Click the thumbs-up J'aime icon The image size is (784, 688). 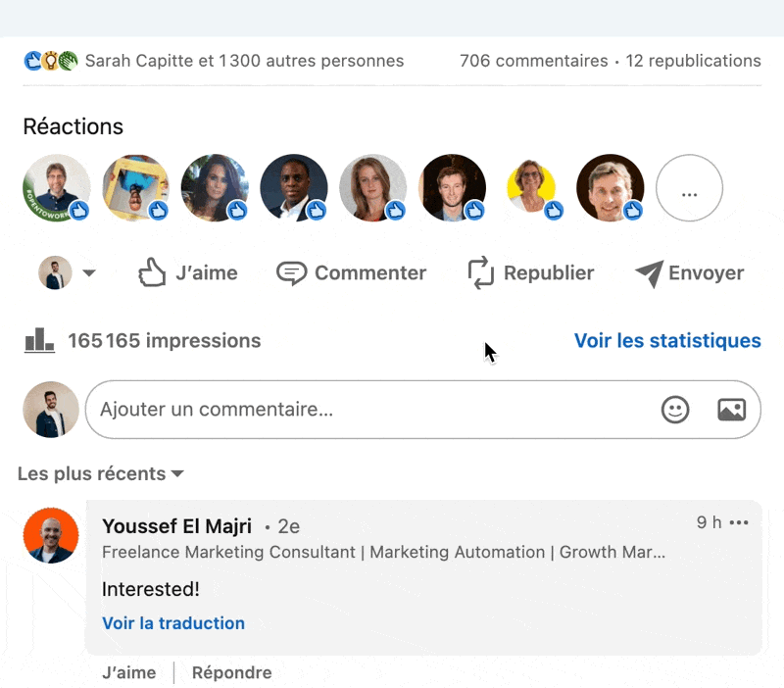point(152,272)
